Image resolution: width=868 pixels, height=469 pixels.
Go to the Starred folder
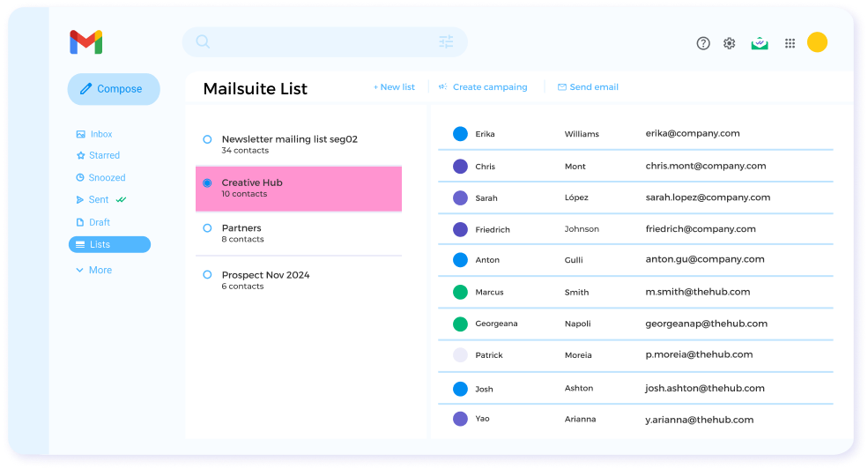click(103, 155)
